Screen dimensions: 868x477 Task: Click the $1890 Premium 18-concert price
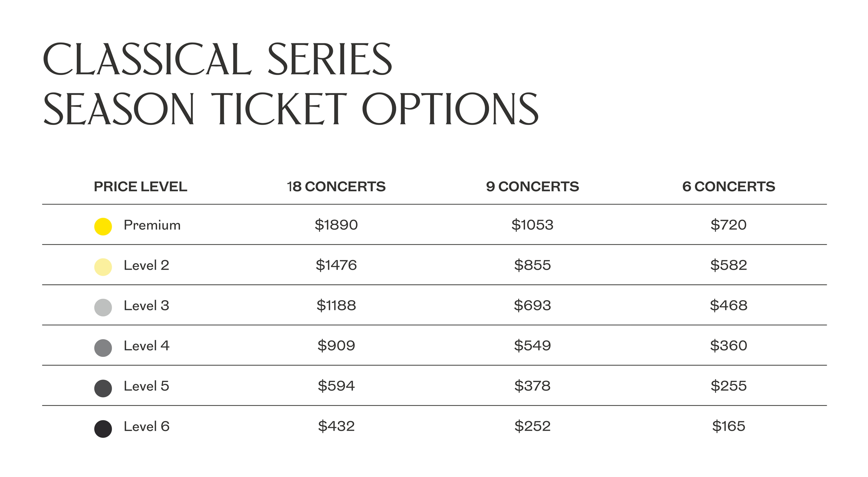coord(336,225)
